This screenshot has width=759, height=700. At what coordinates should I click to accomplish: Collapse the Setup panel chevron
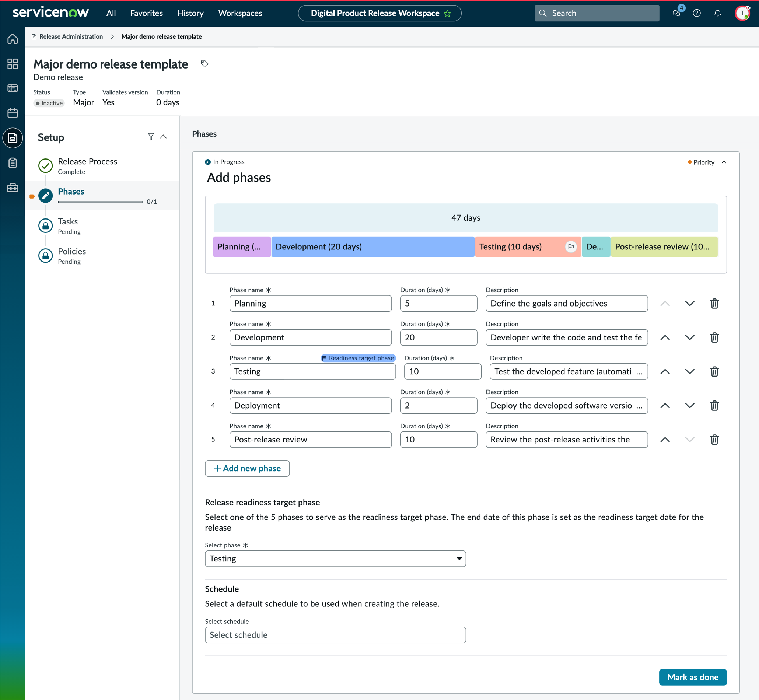tap(164, 137)
